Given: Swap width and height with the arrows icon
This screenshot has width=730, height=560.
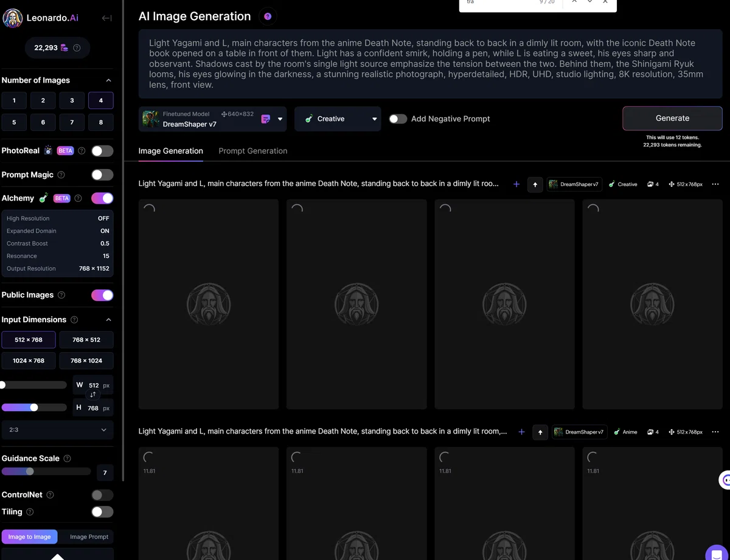Looking at the screenshot, I should pyautogui.click(x=93, y=395).
